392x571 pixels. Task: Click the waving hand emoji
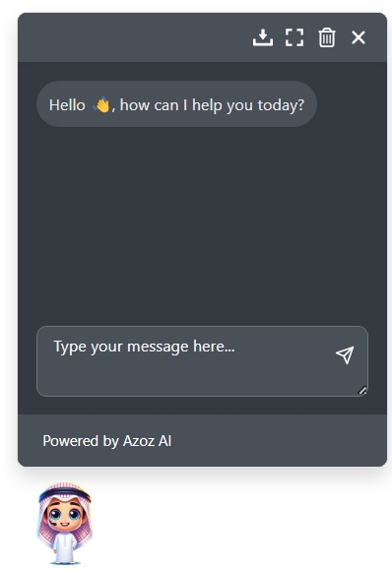[x=101, y=104]
